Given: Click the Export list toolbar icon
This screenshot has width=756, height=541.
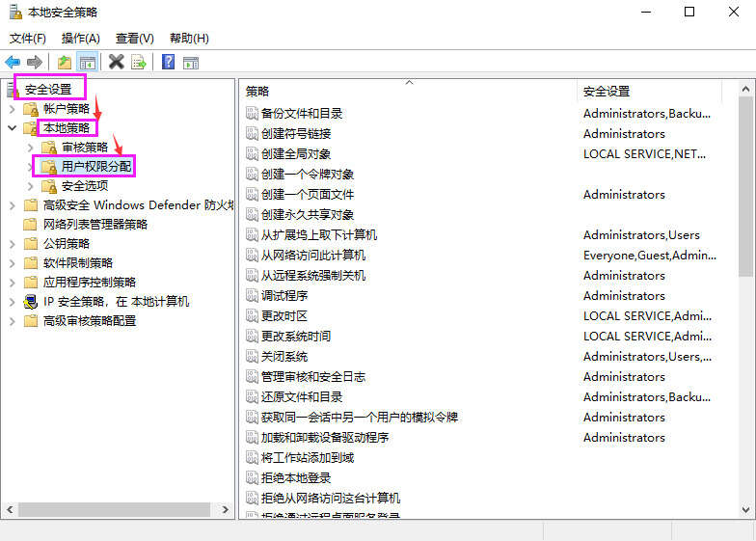Looking at the screenshot, I should click(x=139, y=62).
